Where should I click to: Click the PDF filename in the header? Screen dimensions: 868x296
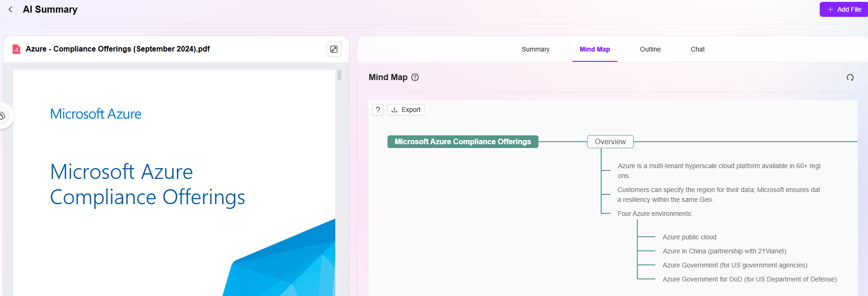click(x=118, y=49)
